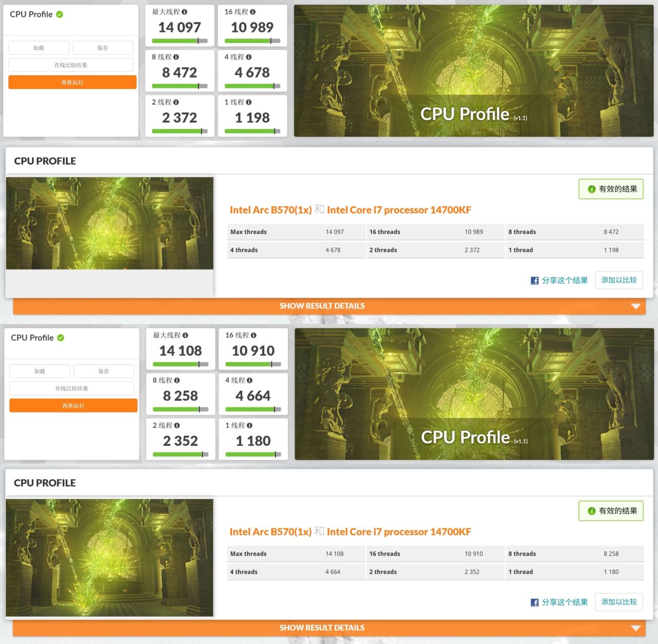The height and width of the screenshot is (644, 658).
Task: Click info icon beside top 1 线程 score
Action: 249,102
